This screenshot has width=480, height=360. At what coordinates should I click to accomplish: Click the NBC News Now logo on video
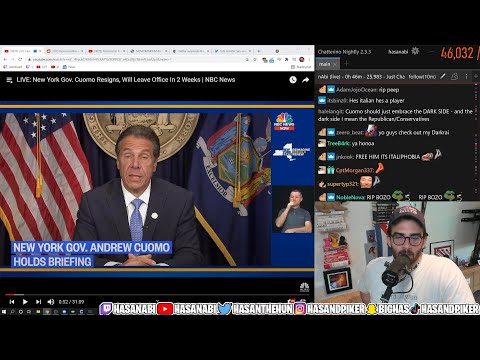point(284,121)
